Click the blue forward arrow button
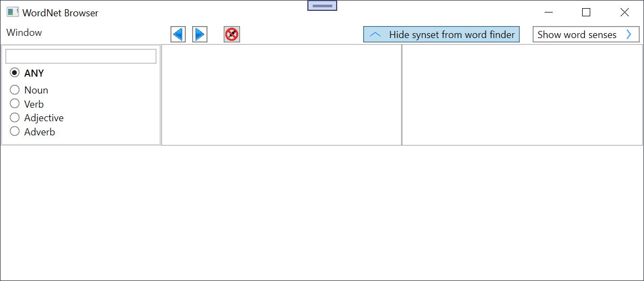The image size is (644, 281). point(200,34)
